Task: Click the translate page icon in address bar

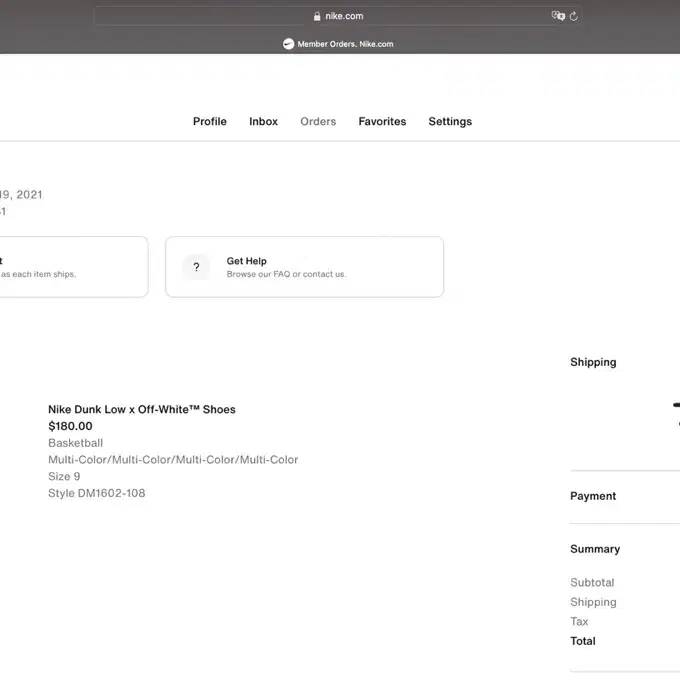Action: pyautogui.click(x=558, y=16)
